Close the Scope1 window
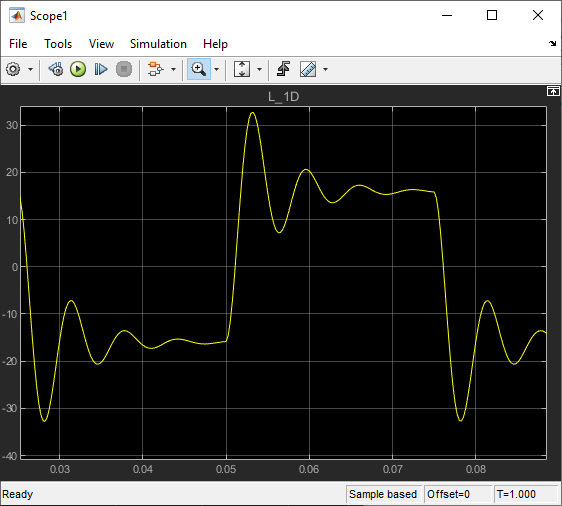Viewport: 562px width, 506px height. click(x=538, y=15)
